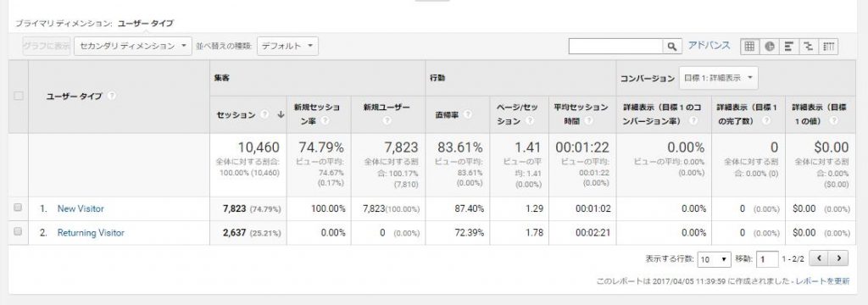
Task: Click the ユーザー タイプ primary dimension
Action: coord(146,23)
